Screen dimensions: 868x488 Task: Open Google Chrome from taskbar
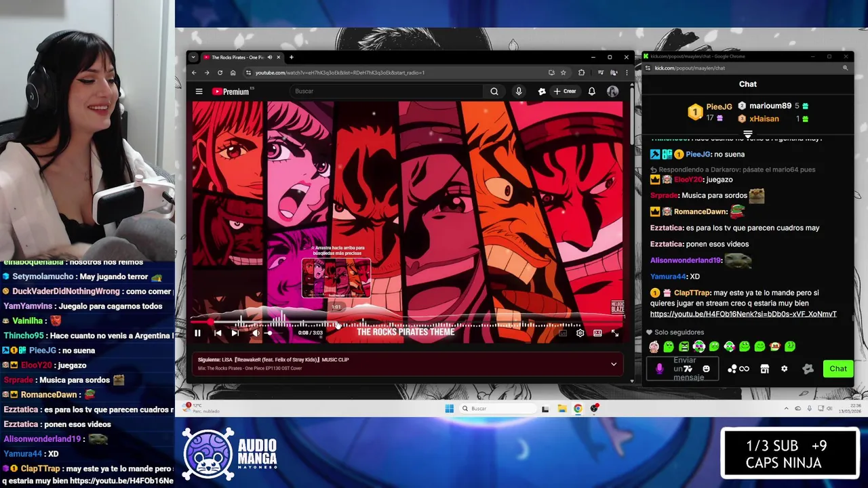click(578, 408)
